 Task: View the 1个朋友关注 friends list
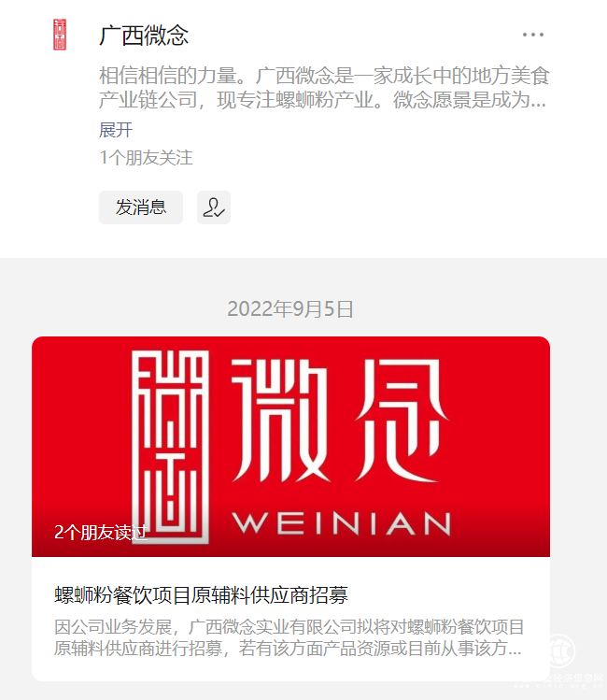click(146, 158)
